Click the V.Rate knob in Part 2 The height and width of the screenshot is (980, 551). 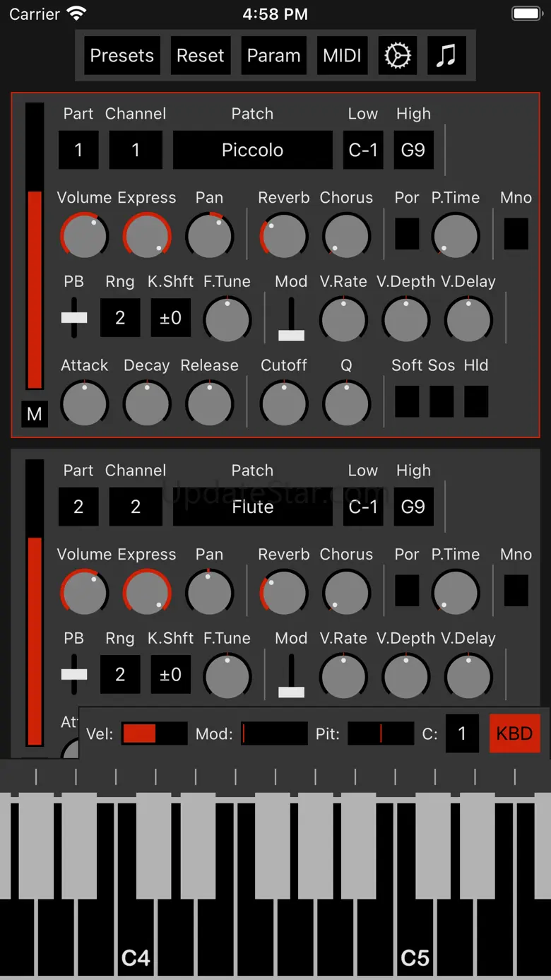point(343,676)
